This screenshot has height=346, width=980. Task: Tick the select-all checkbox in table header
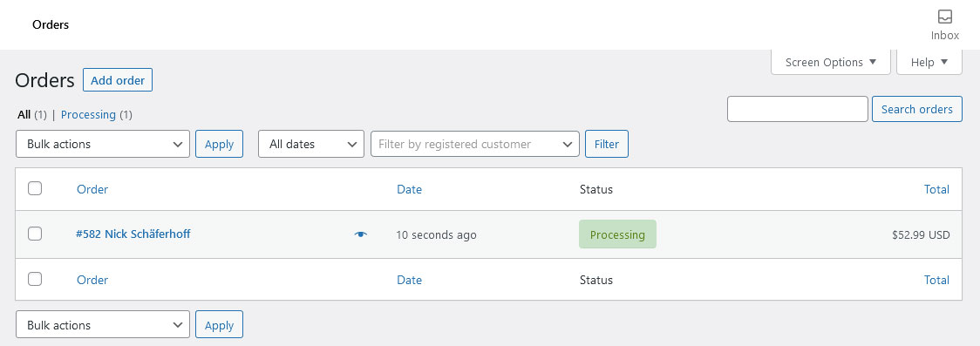tap(35, 188)
